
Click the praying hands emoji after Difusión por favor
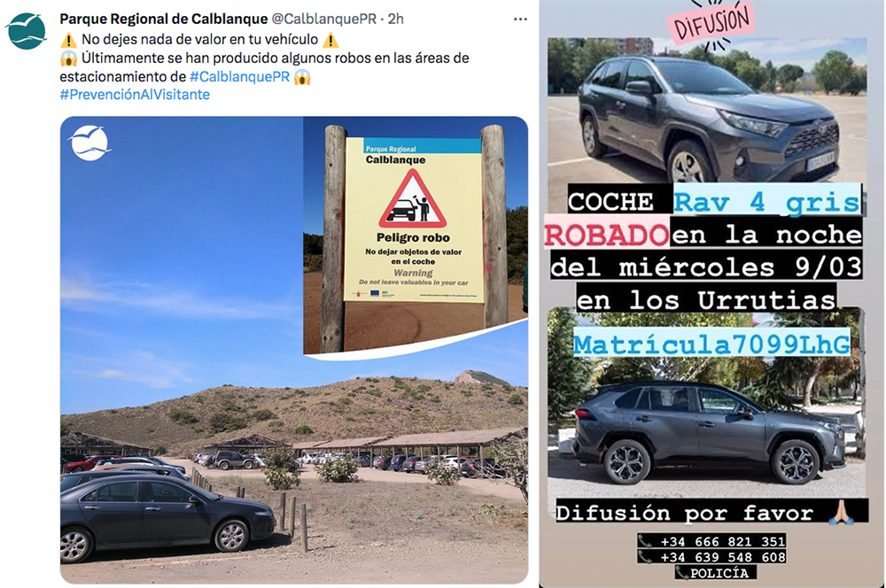pos(842,512)
